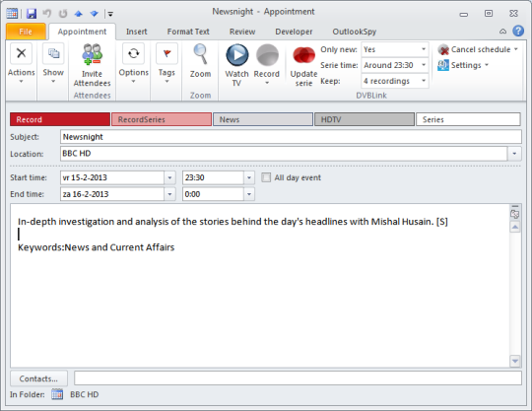Expand the Cancel schedule dropdown arrow
This screenshot has width=532, height=411.
coord(515,49)
